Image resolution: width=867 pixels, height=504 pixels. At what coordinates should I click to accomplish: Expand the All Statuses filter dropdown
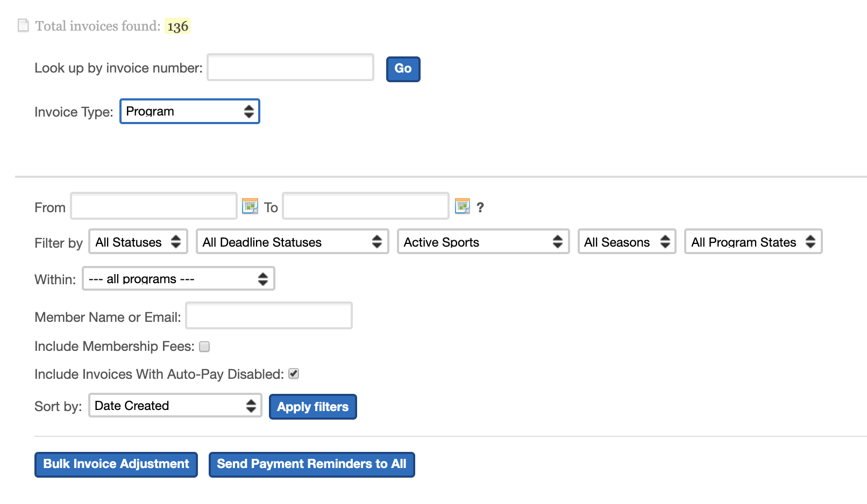pos(138,242)
